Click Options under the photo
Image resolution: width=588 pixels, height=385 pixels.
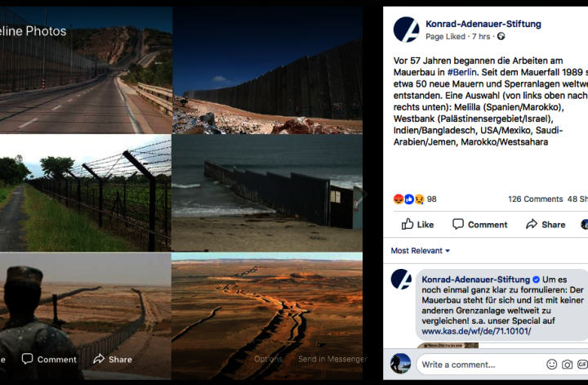[x=268, y=359]
